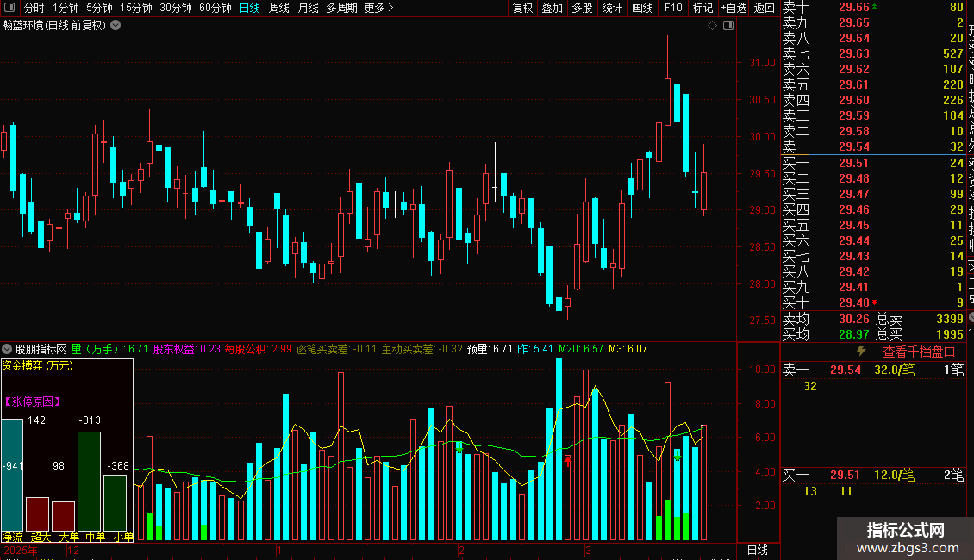Image resolution: width=974 pixels, height=560 pixels.
Task: Click the 统计 statistics button
Action: (x=612, y=8)
